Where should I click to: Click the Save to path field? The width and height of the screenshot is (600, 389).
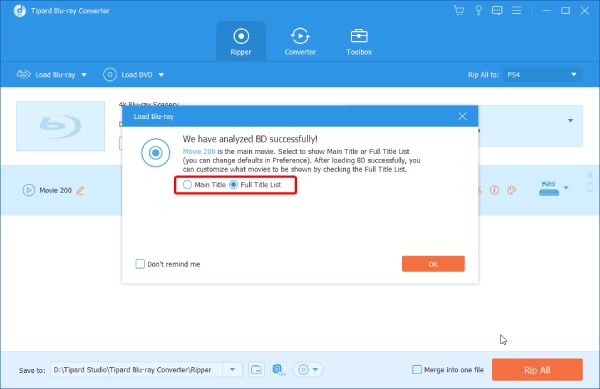click(x=136, y=370)
